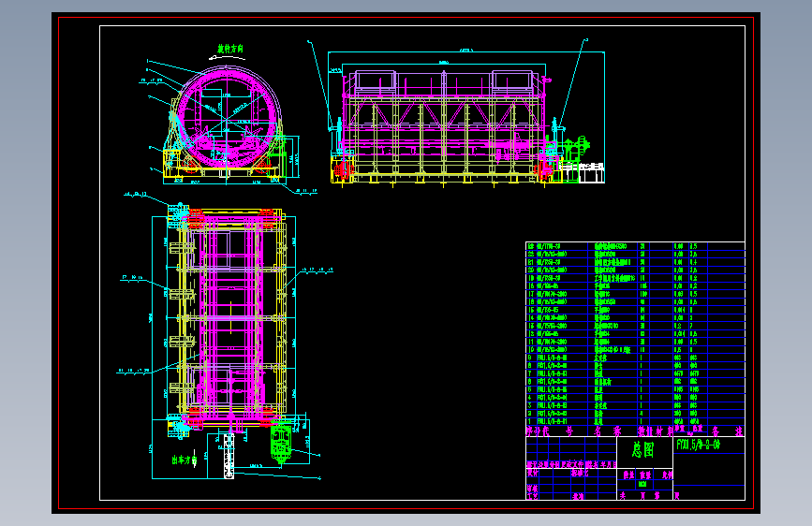812x526 pixels.
Task: Select green drive unit right of side elevation
Action: pyautogui.click(x=574, y=151)
